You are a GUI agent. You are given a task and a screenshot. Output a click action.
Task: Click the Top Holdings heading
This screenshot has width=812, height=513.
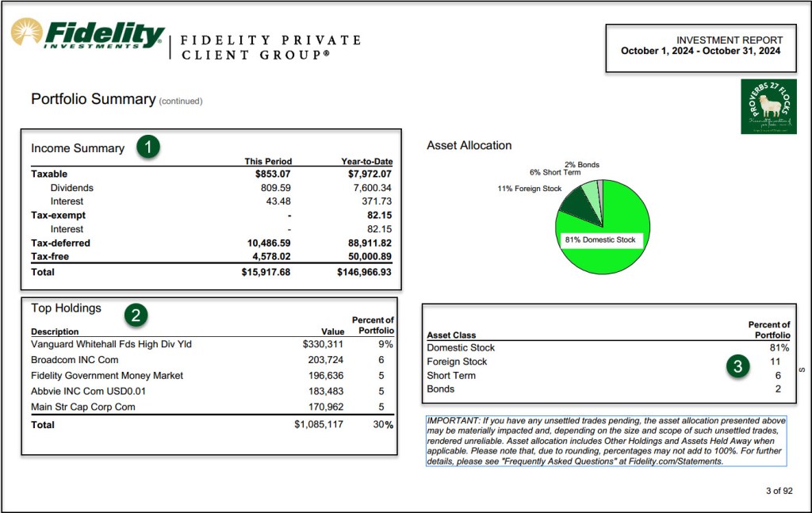point(66,308)
